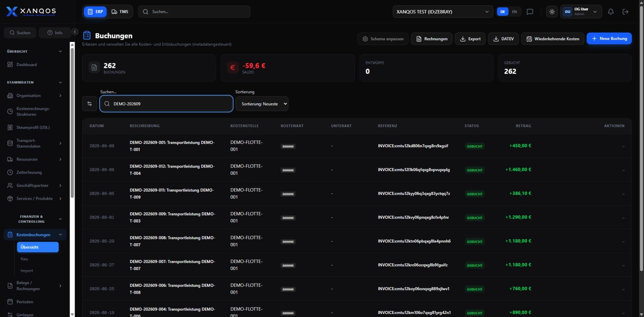This screenshot has height=317, width=644.
Task: Focus the top global search field
Action: 194,11
